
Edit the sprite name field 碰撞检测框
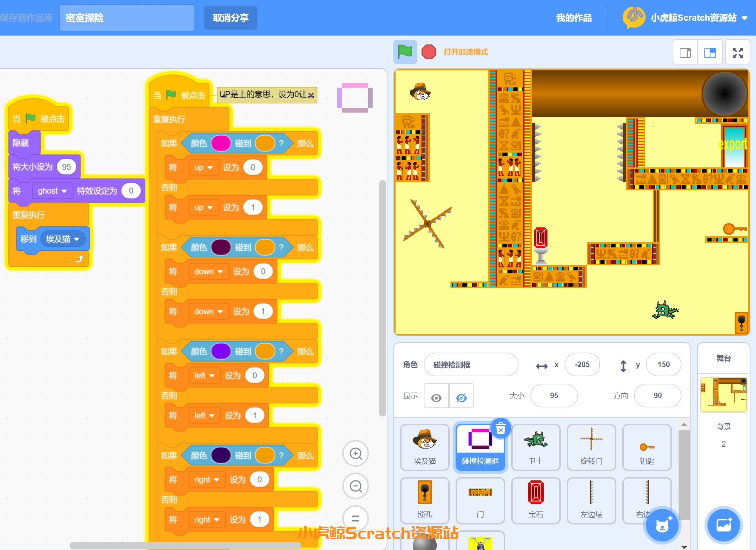tap(471, 364)
